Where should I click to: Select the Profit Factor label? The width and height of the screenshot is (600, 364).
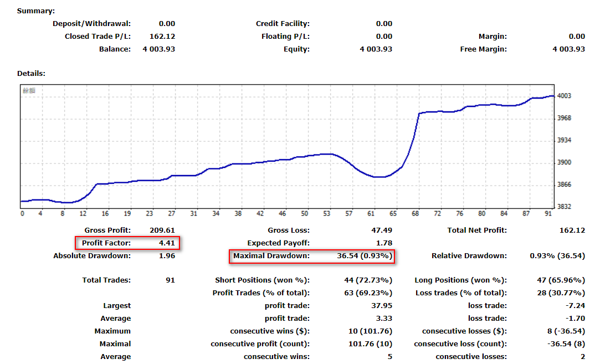coord(106,243)
